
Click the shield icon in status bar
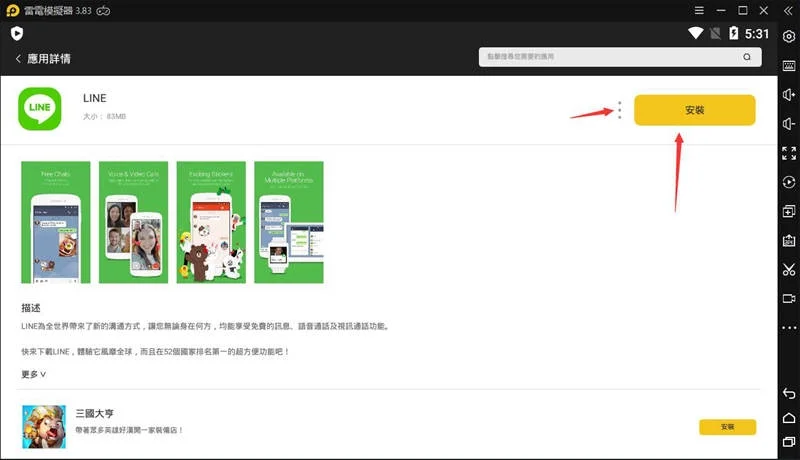coord(17,34)
